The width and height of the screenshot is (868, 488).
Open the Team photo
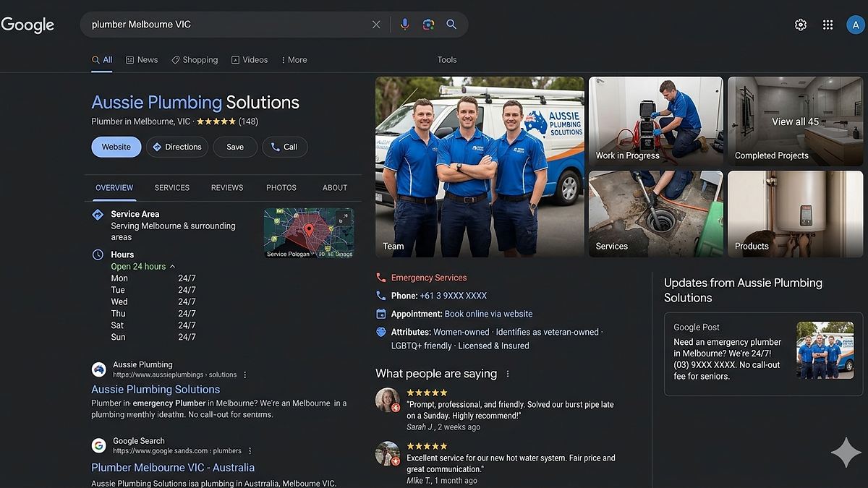pos(480,167)
